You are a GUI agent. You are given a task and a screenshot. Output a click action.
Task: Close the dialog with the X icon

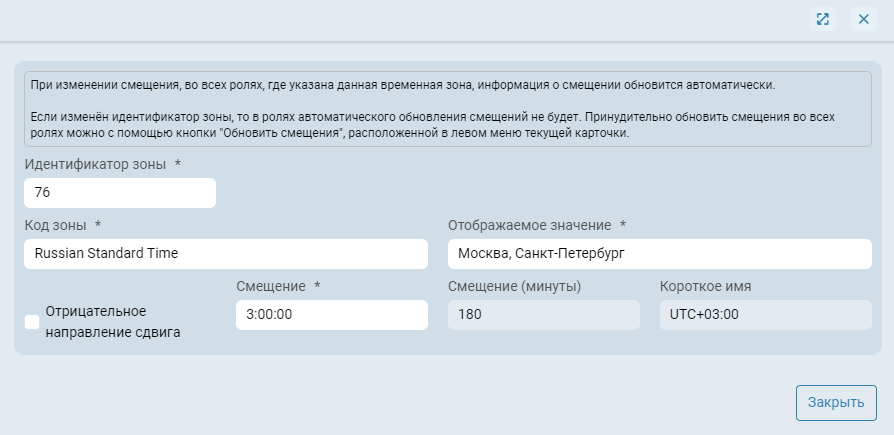click(x=863, y=19)
